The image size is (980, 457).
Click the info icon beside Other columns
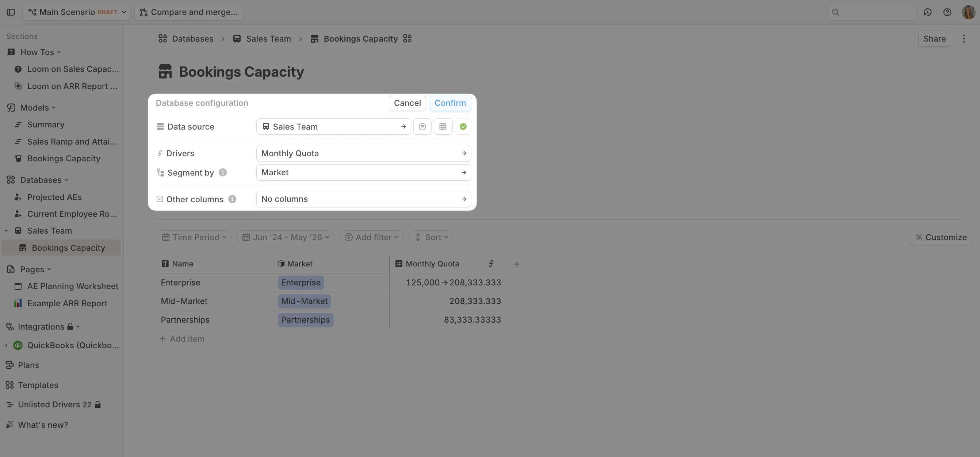pos(232,199)
